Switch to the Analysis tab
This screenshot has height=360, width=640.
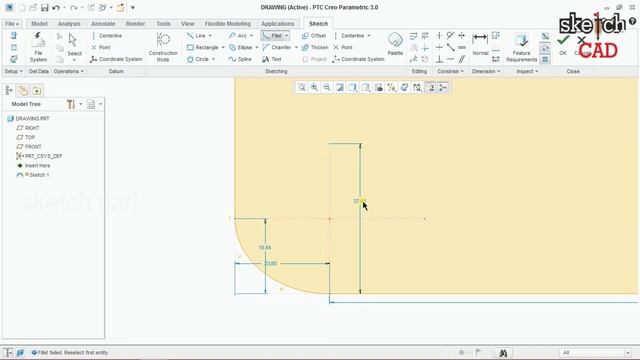[x=69, y=24]
